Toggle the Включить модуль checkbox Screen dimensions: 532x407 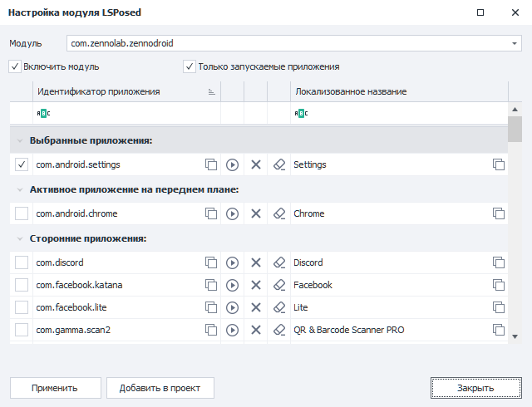[15, 66]
